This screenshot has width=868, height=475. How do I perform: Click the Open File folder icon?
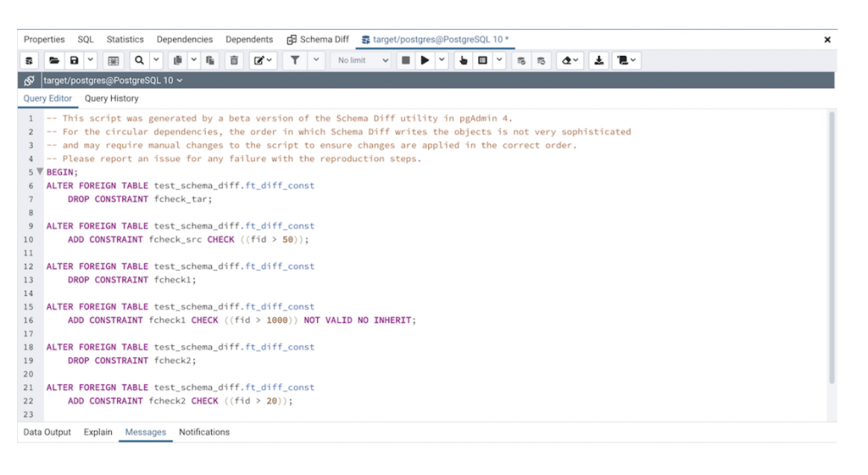pyautogui.click(x=53, y=60)
